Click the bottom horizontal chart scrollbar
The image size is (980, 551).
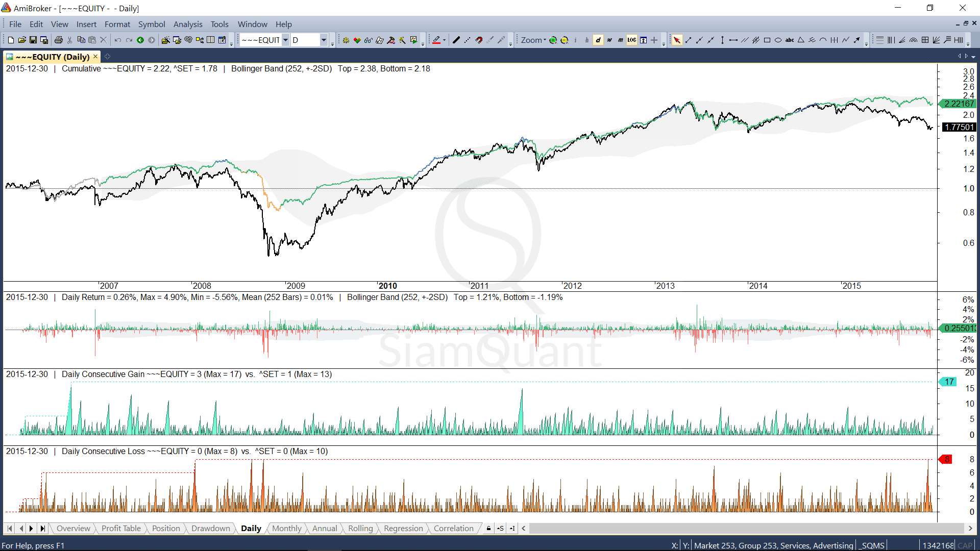point(746,529)
